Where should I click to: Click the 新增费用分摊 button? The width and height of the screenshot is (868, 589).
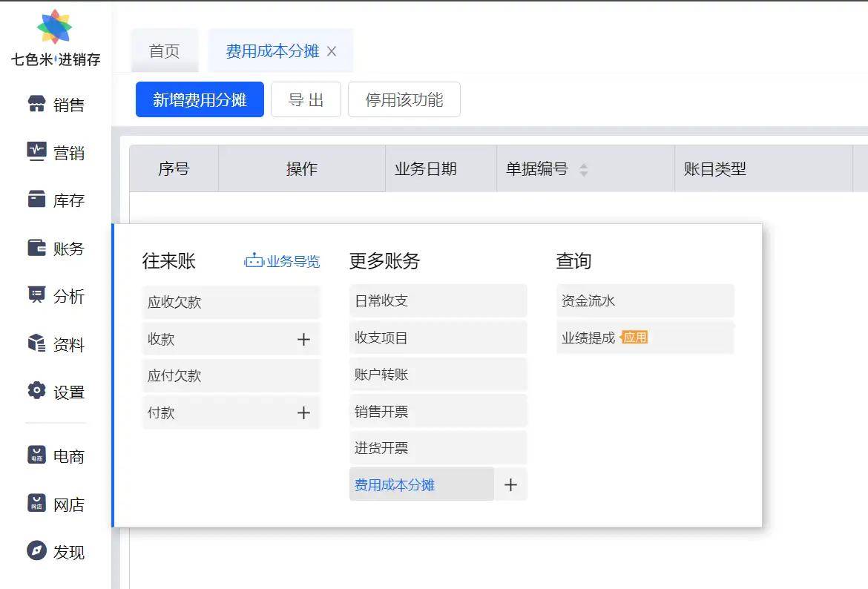pyautogui.click(x=200, y=99)
